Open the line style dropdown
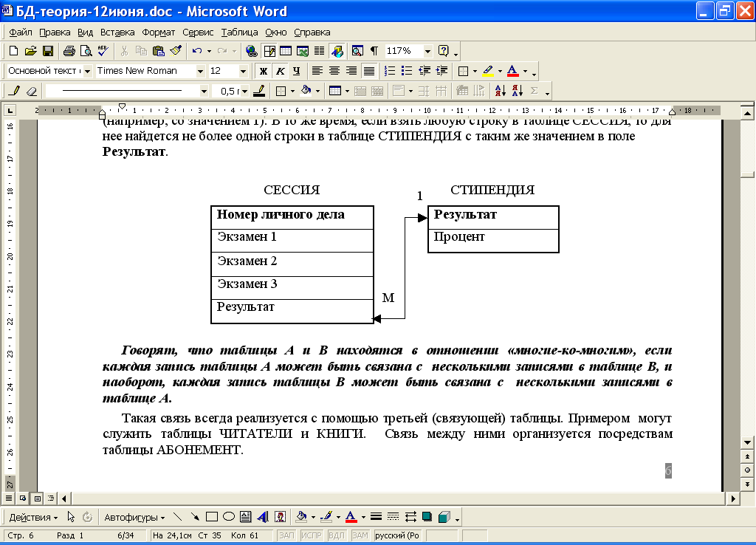 [204, 91]
